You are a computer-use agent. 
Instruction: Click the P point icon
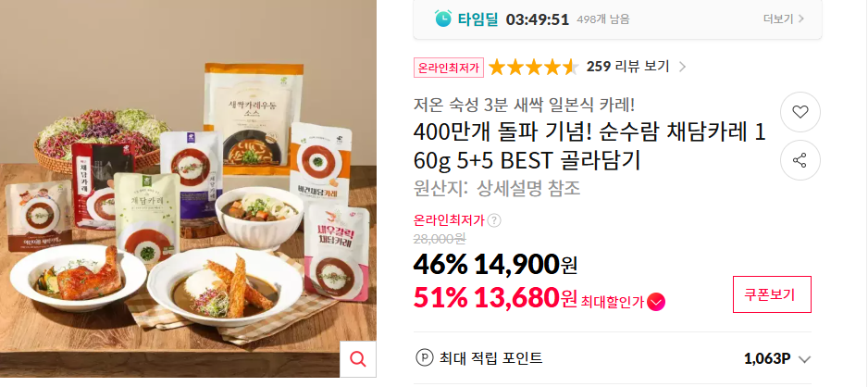[x=424, y=358]
